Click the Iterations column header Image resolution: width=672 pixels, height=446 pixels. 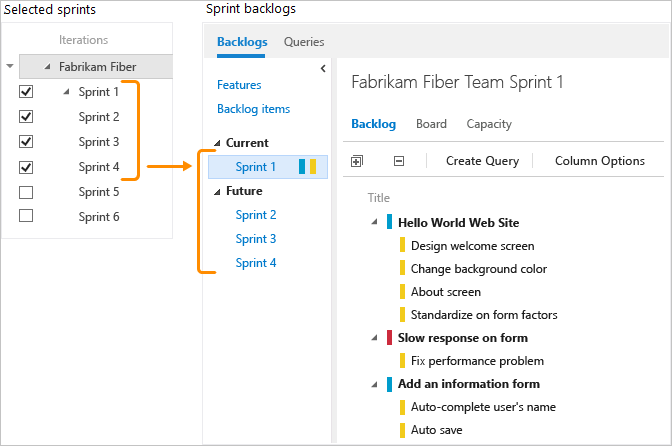(84, 40)
